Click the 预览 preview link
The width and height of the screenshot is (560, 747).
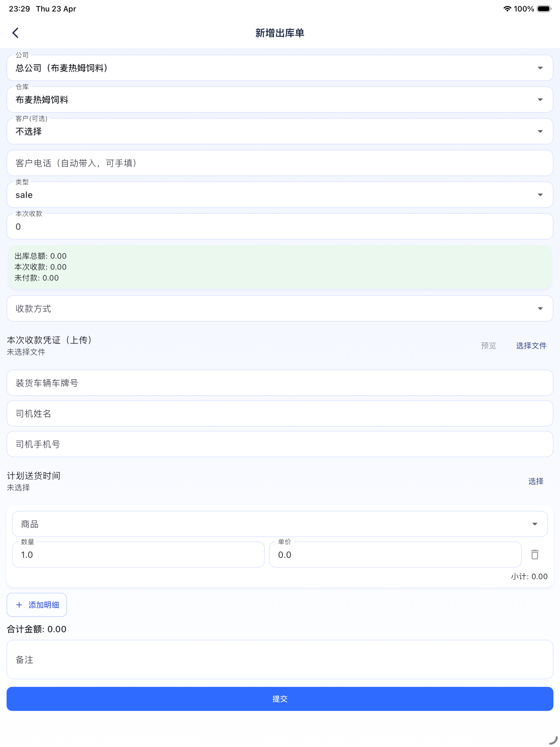[489, 345]
